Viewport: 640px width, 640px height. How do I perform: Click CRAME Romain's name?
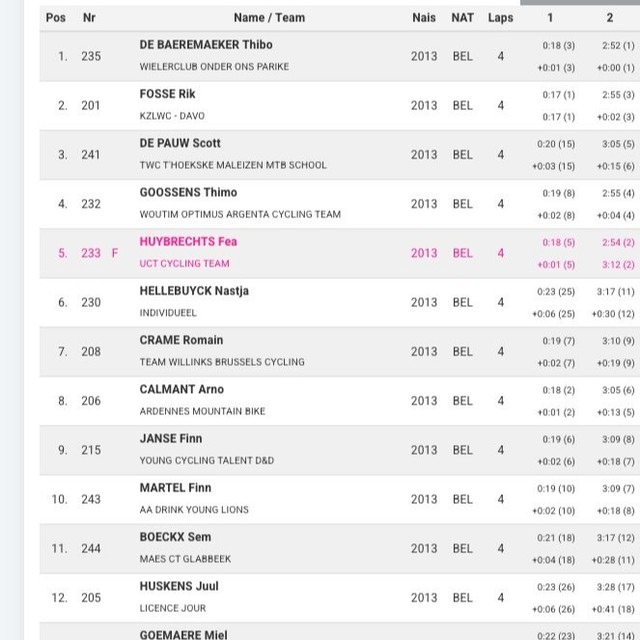[x=181, y=340]
